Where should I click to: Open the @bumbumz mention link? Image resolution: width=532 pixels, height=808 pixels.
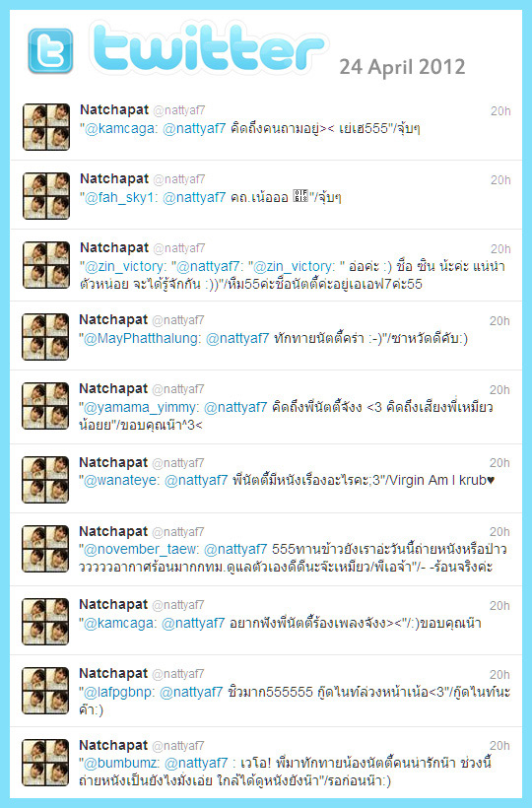(x=121, y=764)
